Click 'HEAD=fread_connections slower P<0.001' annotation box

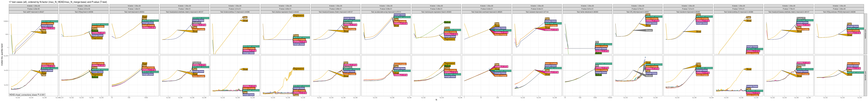[x=27, y=95]
